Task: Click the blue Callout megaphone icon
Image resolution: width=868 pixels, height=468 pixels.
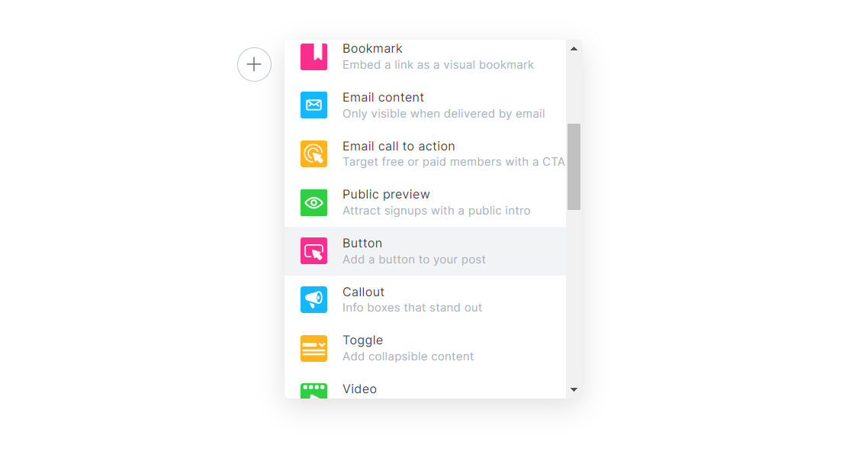Action: (313, 299)
